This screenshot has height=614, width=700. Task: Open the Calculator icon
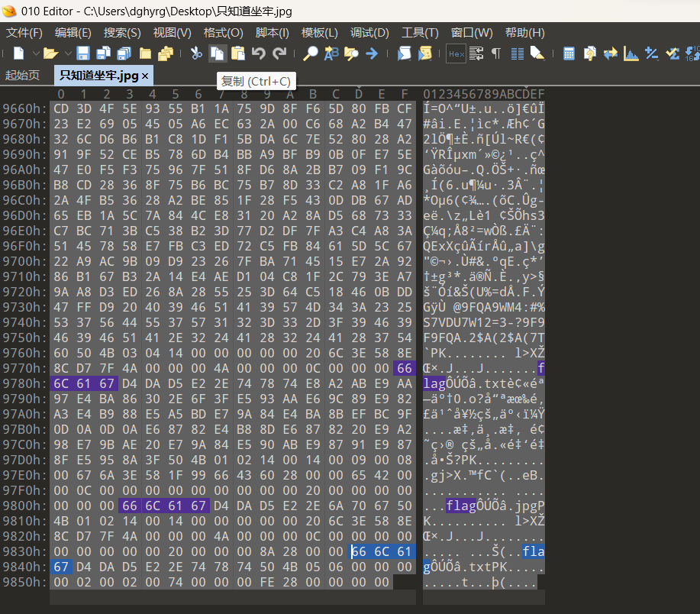pyautogui.click(x=569, y=53)
